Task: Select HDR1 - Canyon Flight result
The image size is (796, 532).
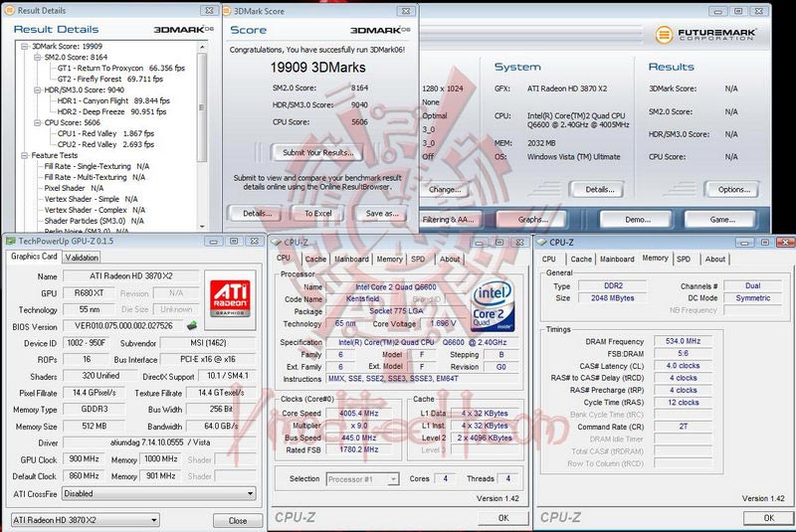Action: point(113,100)
